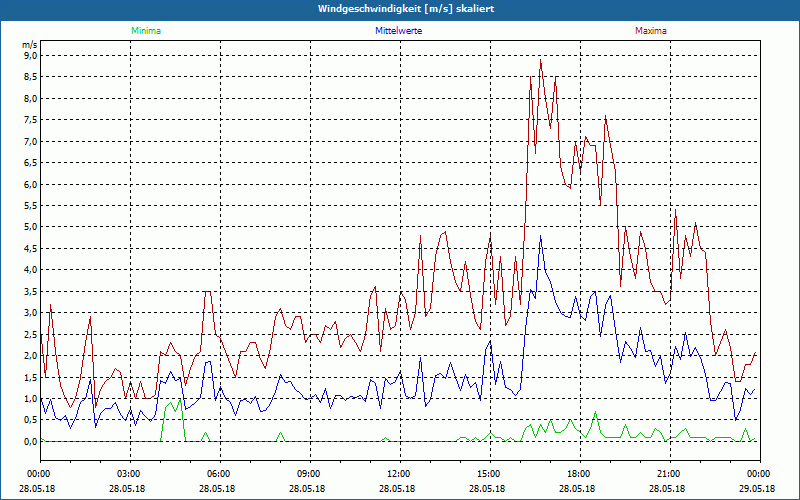Click the 2,5 y-axis value

click(32, 334)
